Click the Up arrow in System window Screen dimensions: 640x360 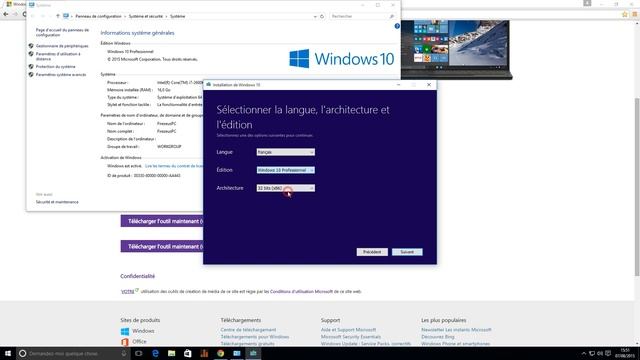coord(58,16)
